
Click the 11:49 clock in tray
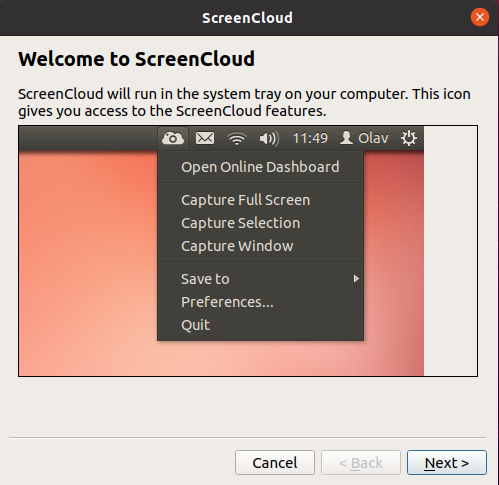[310, 138]
